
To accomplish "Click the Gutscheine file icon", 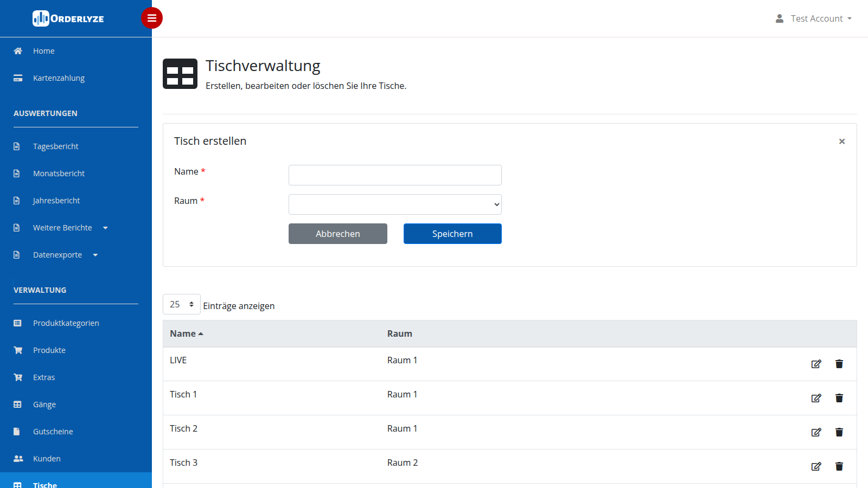I will [x=17, y=432].
